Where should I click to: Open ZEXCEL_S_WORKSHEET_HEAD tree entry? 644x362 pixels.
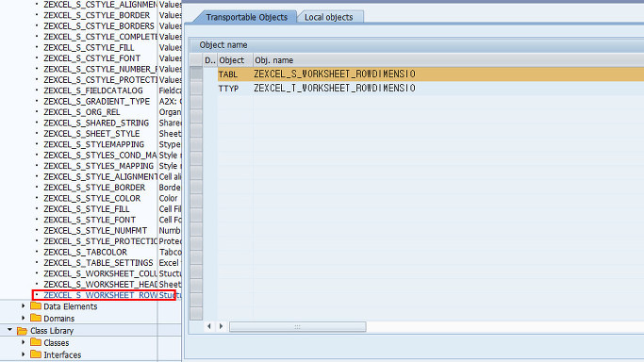[x=101, y=285]
